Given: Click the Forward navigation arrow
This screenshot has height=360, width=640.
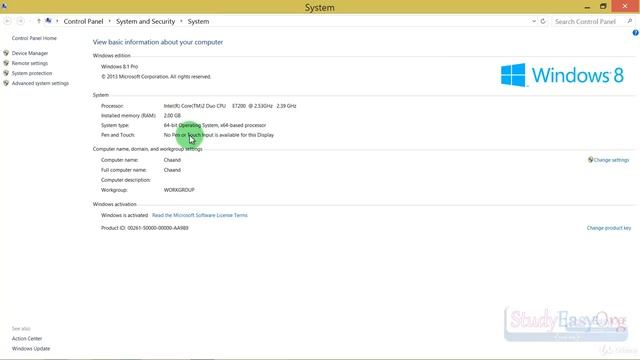Looking at the screenshot, I should tap(20, 21).
